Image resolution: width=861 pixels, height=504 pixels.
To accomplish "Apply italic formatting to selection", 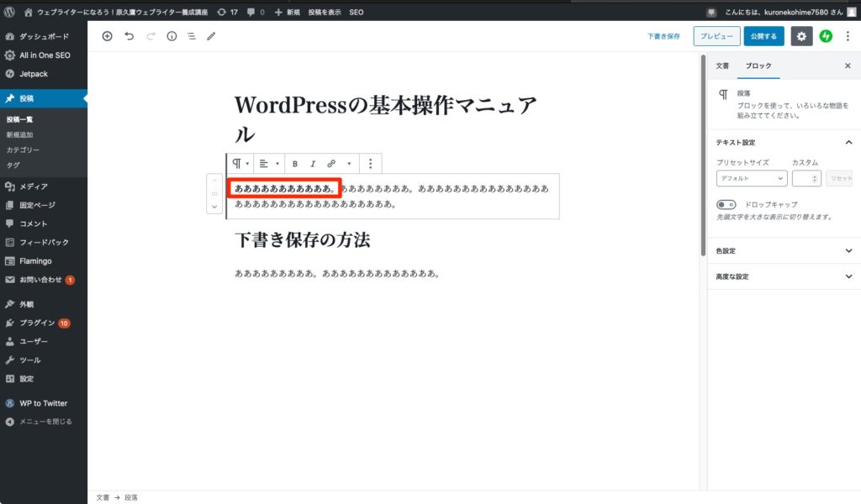I will tap(313, 164).
